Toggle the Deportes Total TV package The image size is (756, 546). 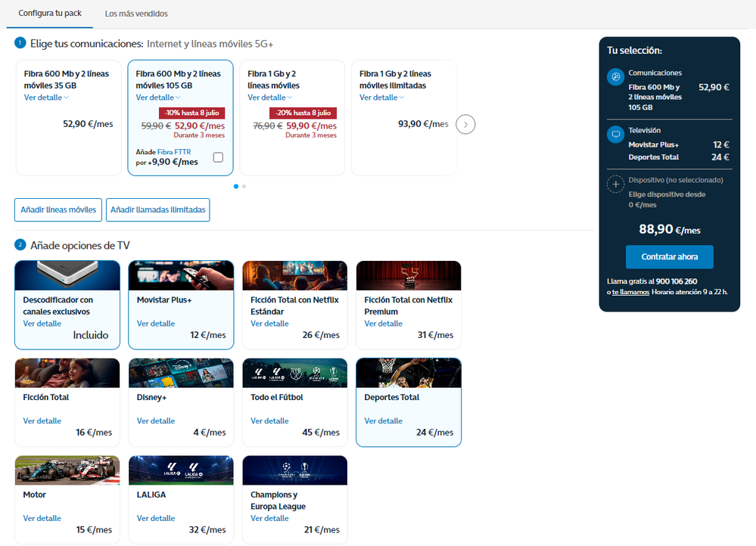[x=409, y=402]
